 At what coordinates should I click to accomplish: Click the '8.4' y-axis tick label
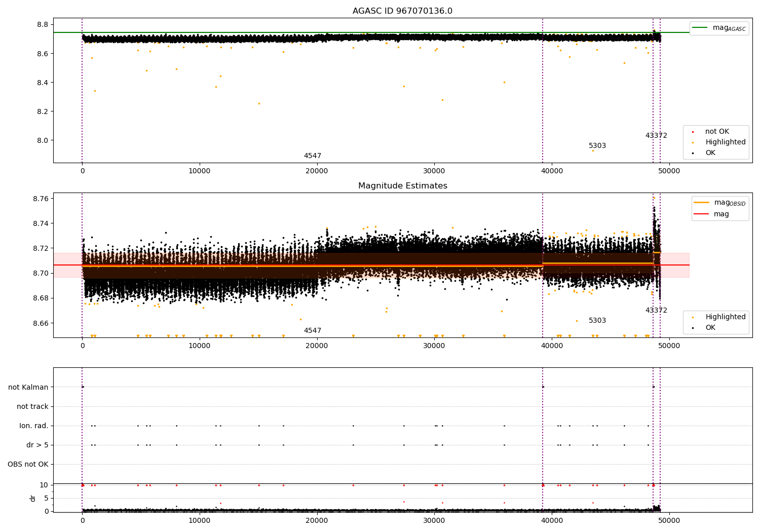pos(43,83)
